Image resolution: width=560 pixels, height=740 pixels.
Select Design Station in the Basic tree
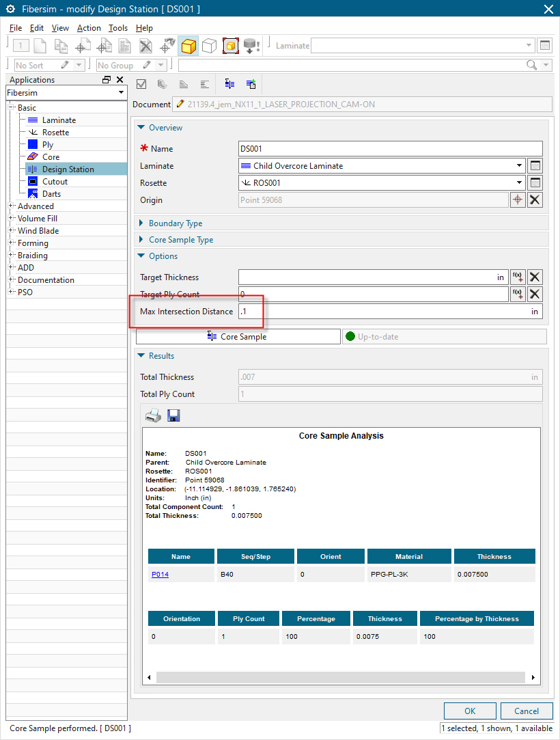pyautogui.click(x=68, y=169)
